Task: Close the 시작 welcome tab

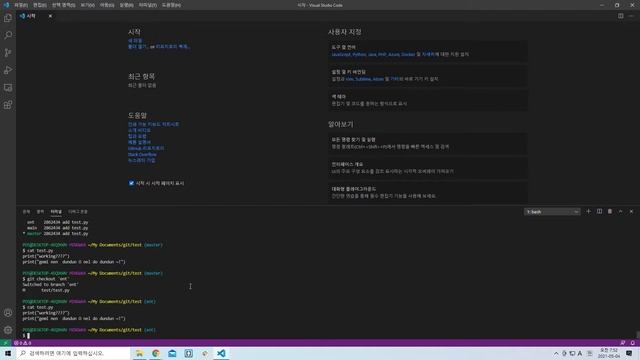Action: pyautogui.click(x=50, y=16)
